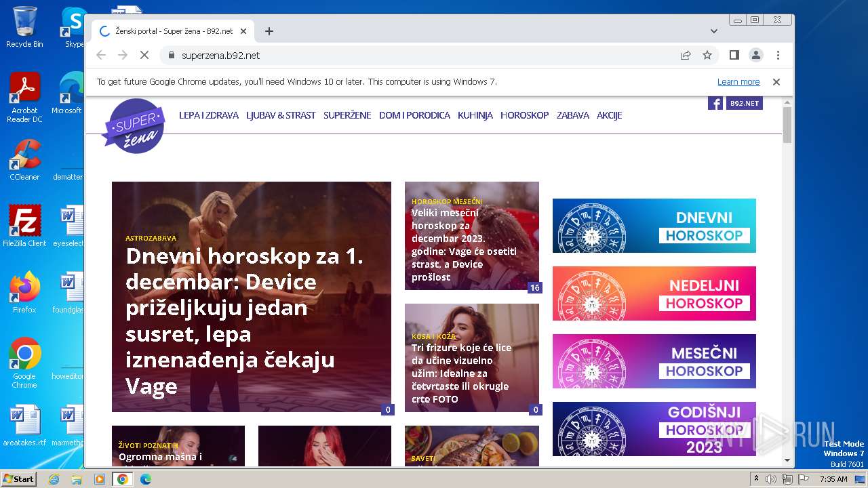The width and height of the screenshot is (868, 488).
Task: Launch Microsoft Edge from taskbar
Action: coord(145,479)
